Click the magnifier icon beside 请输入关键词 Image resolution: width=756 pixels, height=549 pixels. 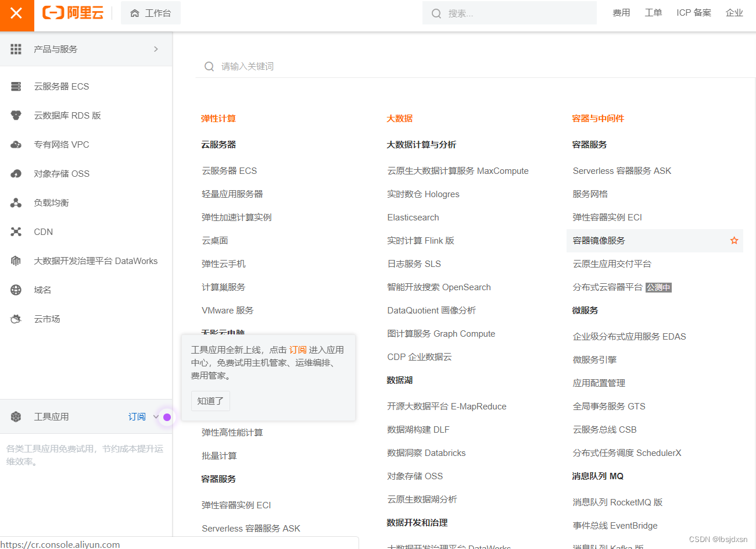[209, 66]
